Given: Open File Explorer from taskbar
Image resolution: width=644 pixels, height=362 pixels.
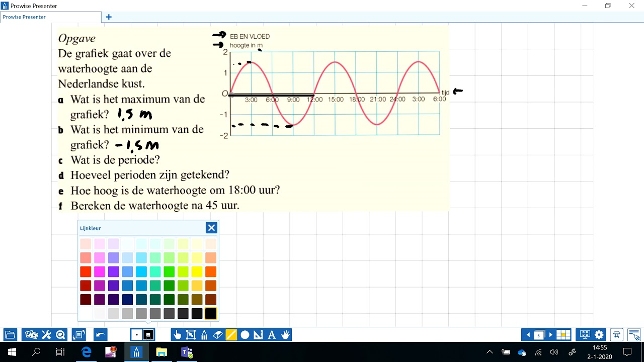Looking at the screenshot, I should (x=162, y=352).
